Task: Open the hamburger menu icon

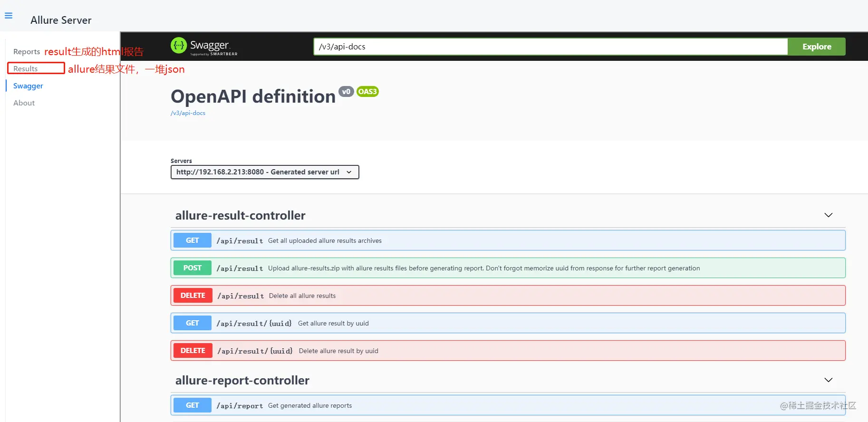Action: click(9, 16)
